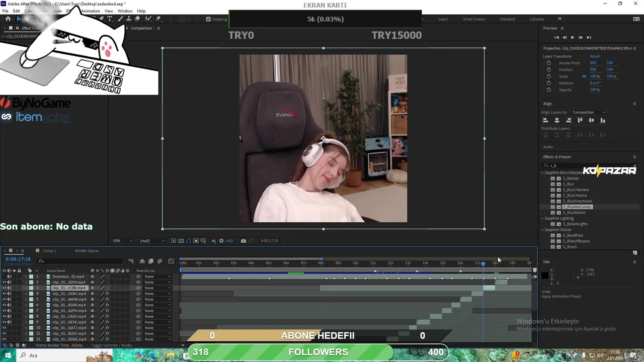Image resolution: width=644 pixels, height=362 pixels.
Task: Open the Animation menu
Action: click(x=91, y=11)
